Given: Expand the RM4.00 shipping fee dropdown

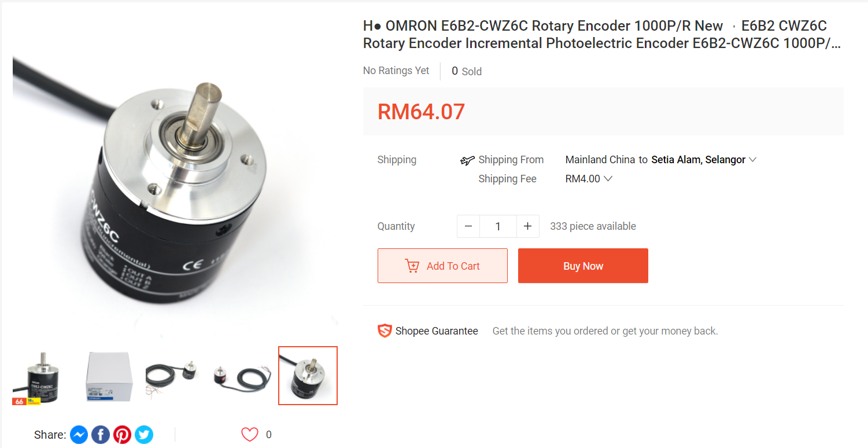Looking at the screenshot, I should point(589,179).
